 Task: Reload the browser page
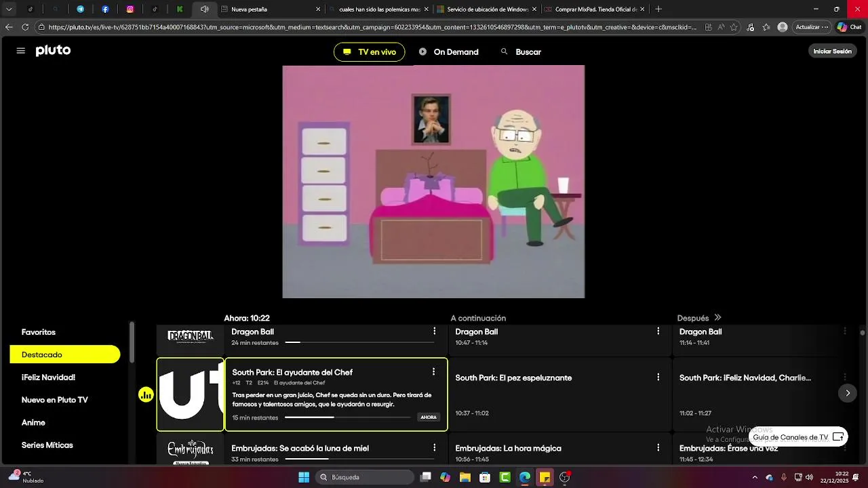(25, 27)
